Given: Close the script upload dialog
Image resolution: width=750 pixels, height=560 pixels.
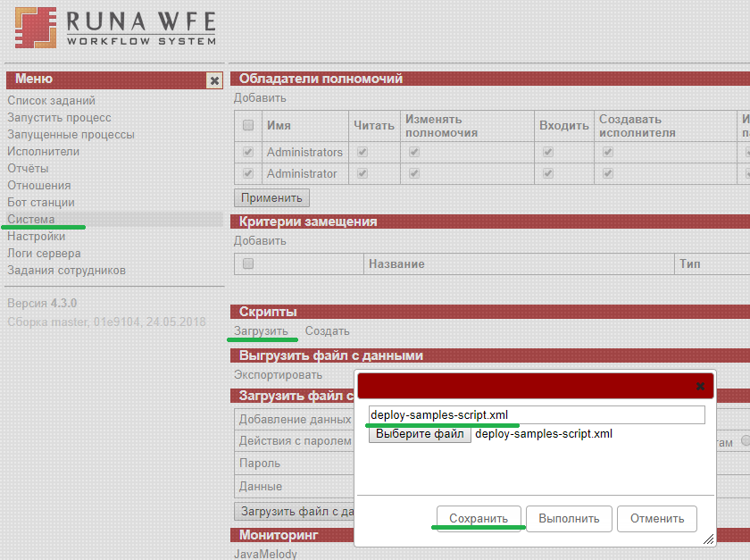Looking at the screenshot, I should (700, 386).
